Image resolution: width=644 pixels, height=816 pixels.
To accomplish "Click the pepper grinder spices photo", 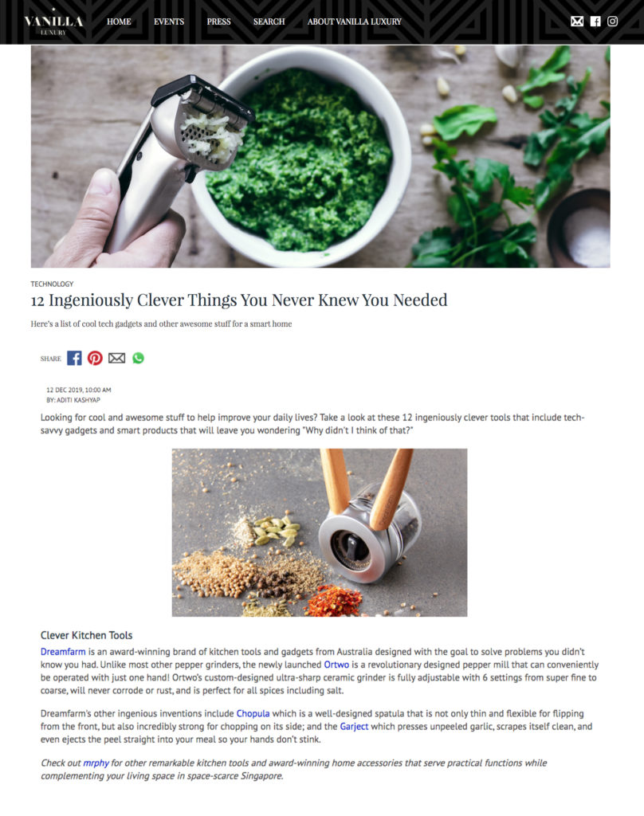I will 320,532.
